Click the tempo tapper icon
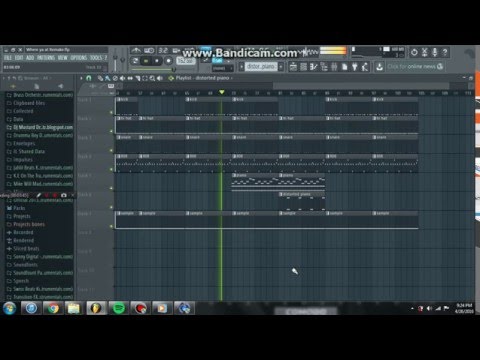The image size is (480, 360). (365, 67)
